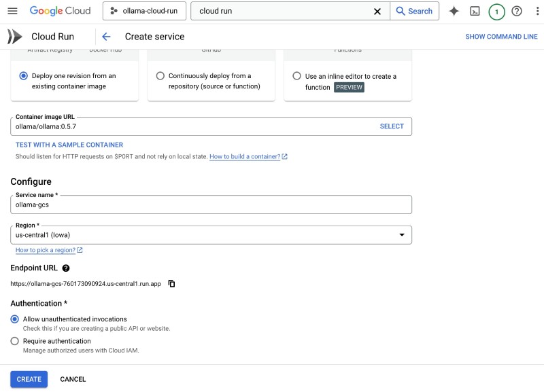Copy the endpoint URL to clipboard
This screenshot has width=544, height=392.
pyautogui.click(x=172, y=283)
